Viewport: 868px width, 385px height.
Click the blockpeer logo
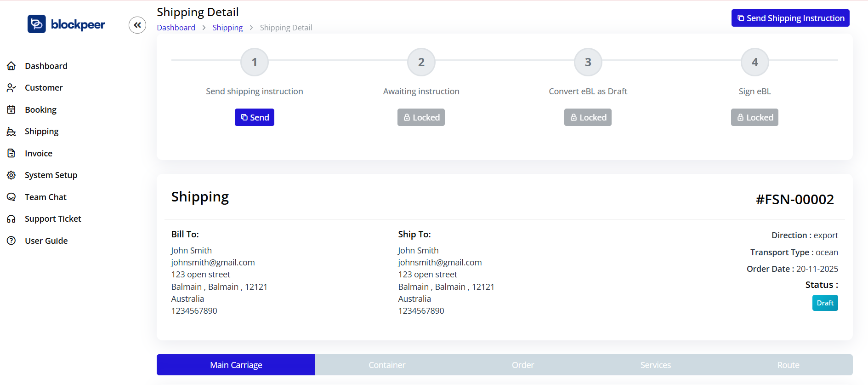click(x=67, y=24)
